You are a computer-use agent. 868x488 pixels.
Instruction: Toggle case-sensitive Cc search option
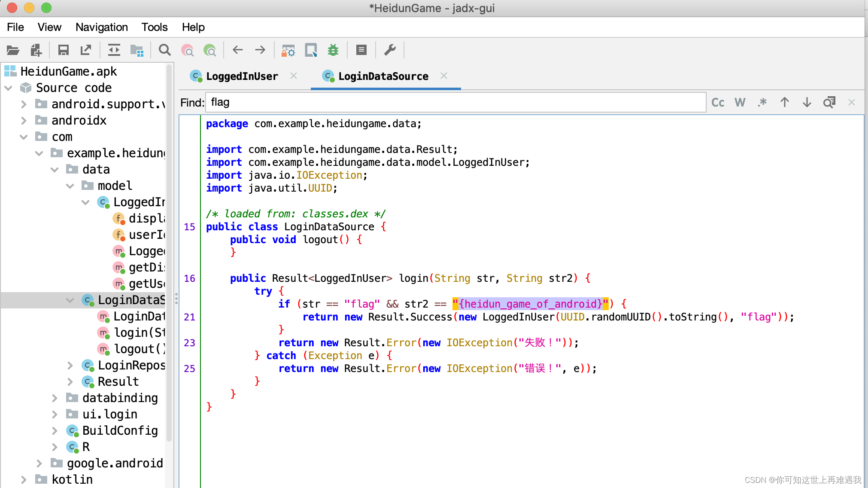(x=718, y=102)
